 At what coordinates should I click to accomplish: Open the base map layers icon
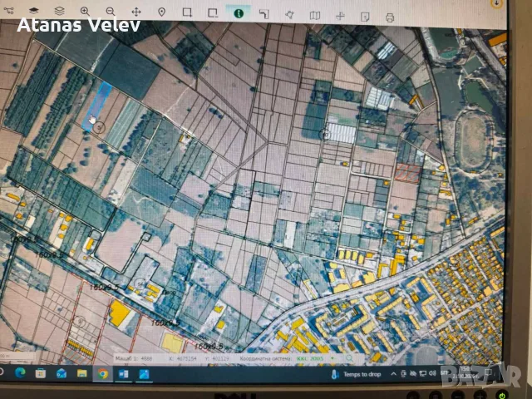[34, 11]
